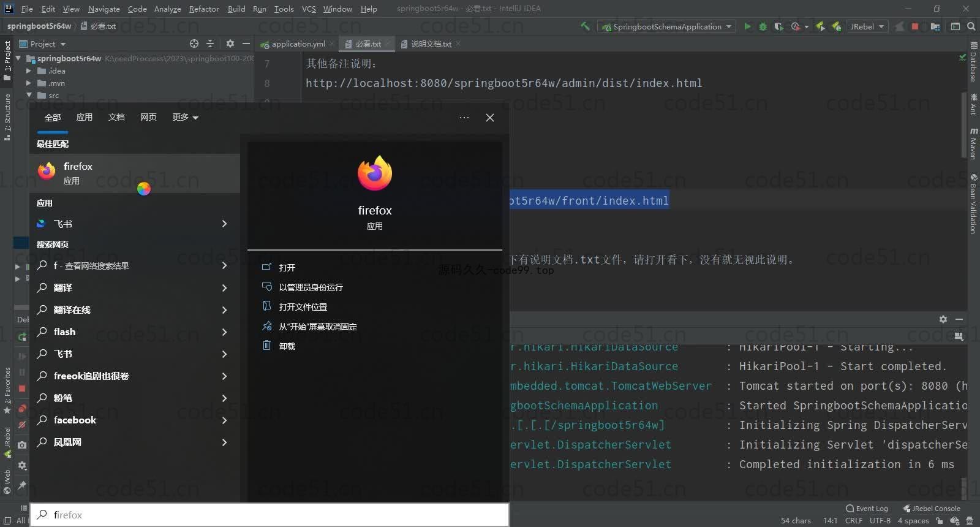Open the Refactor menu
This screenshot has height=527, width=980.
[204, 9]
